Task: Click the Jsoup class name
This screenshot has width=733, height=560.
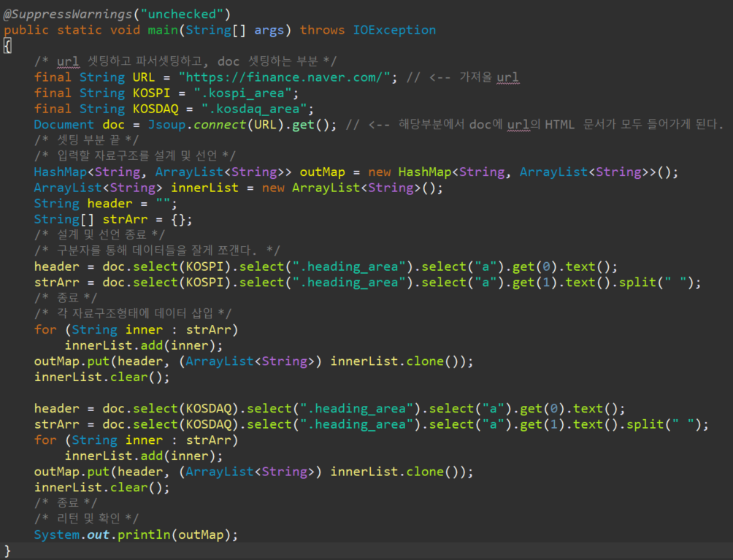Action: coord(166,125)
